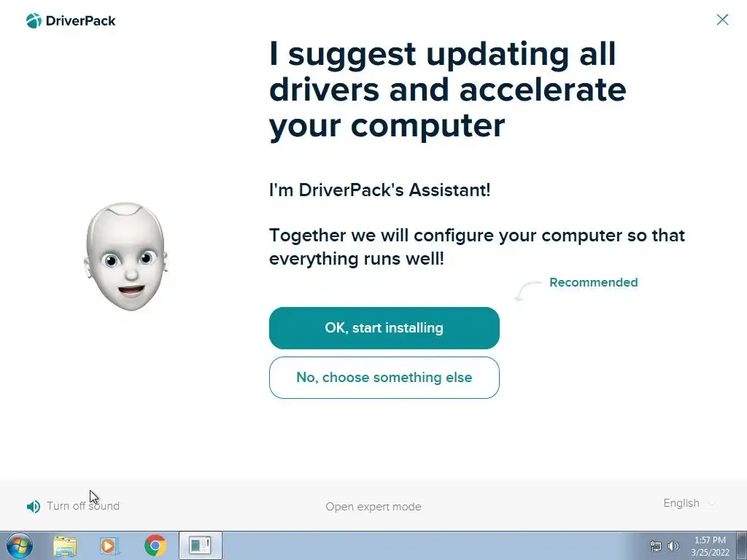Open the system volume tray icon
Image resolution: width=747 pixels, height=560 pixels.
[673, 546]
